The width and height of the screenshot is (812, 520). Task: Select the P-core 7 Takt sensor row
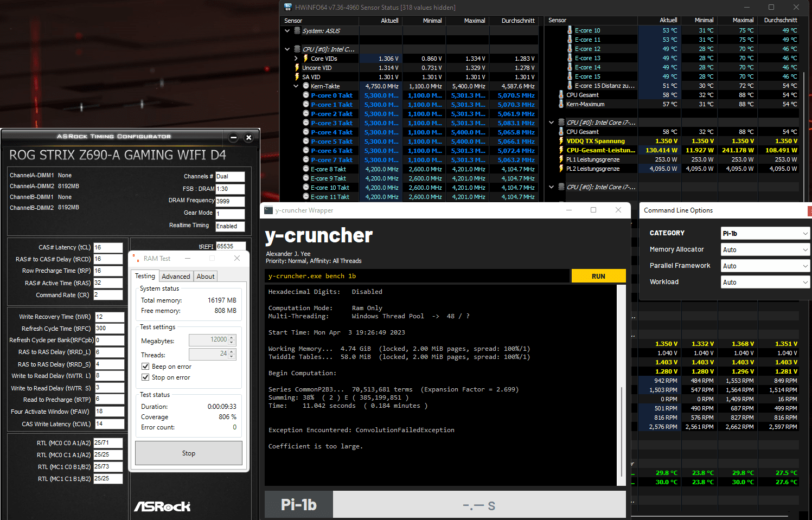pyautogui.click(x=411, y=160)
